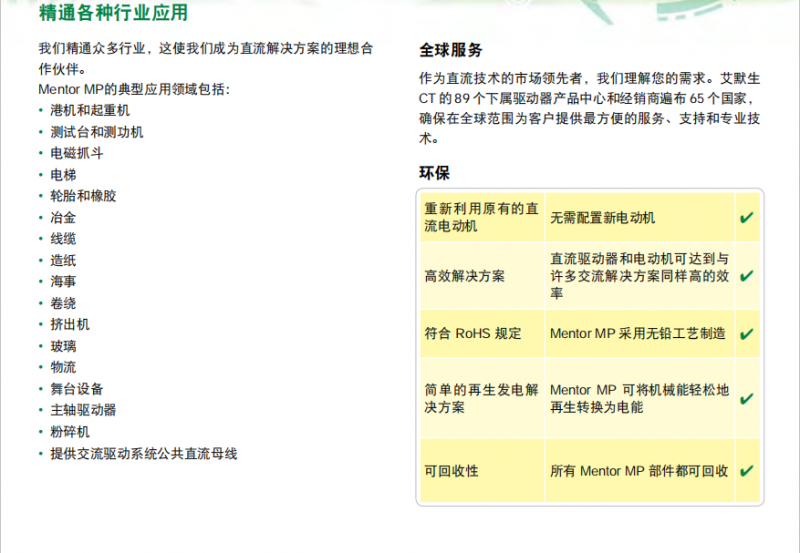Click the list item 物流
This screenshot has height=553, width=800.
pos(63,367)
